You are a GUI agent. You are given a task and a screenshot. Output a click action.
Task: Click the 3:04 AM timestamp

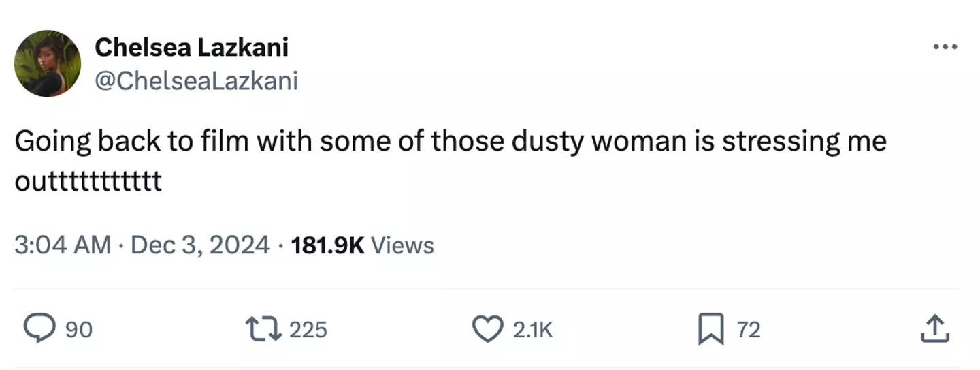tap(63, 245)
